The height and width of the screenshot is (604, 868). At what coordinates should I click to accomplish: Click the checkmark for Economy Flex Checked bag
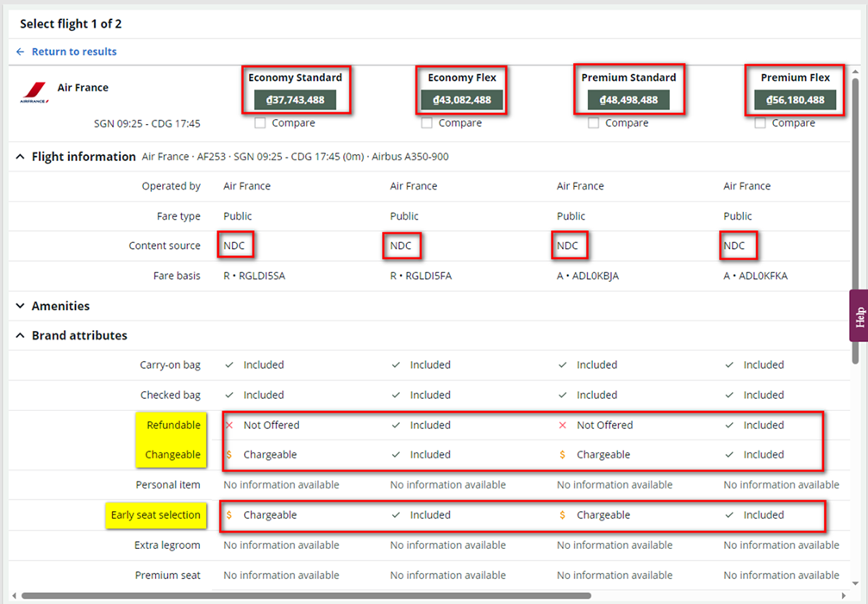[396, 395]
